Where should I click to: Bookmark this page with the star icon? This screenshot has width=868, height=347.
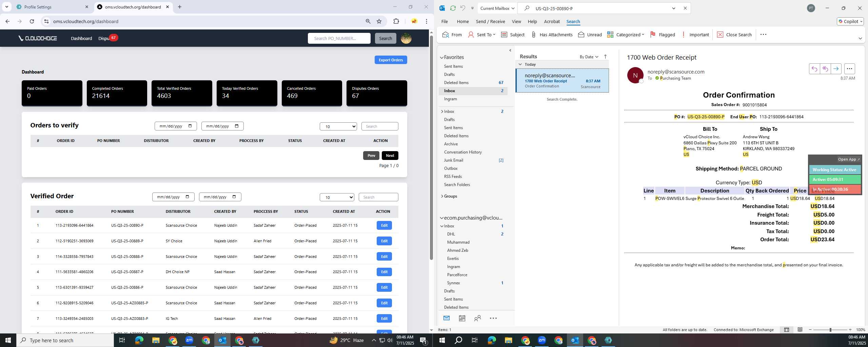point(379,21)
